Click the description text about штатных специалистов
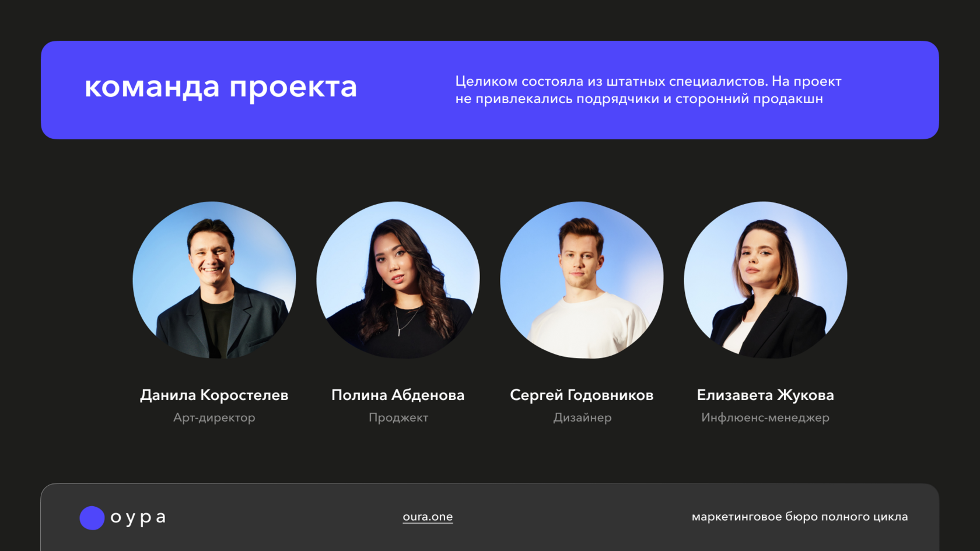 click(x=648, y=90)
